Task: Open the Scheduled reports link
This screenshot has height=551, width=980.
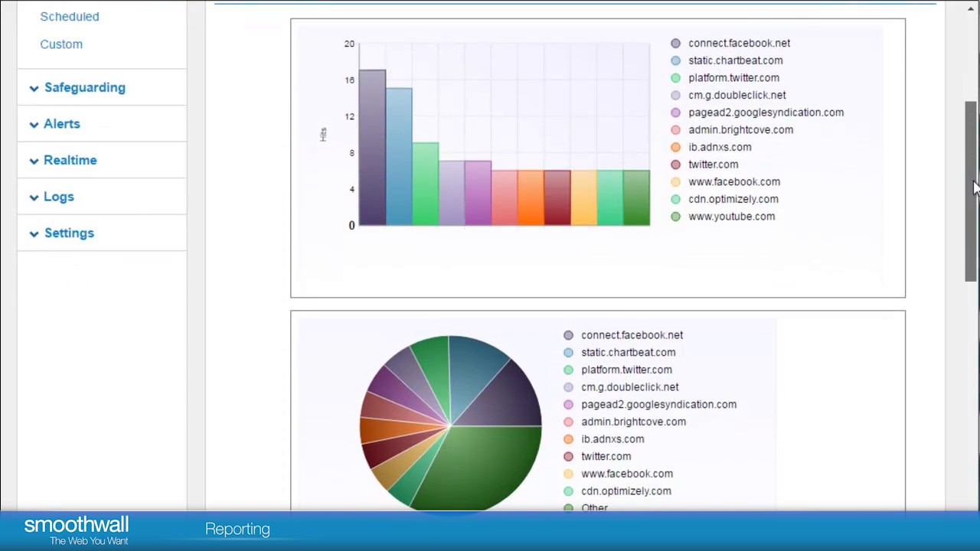Action: pos(70,16)
